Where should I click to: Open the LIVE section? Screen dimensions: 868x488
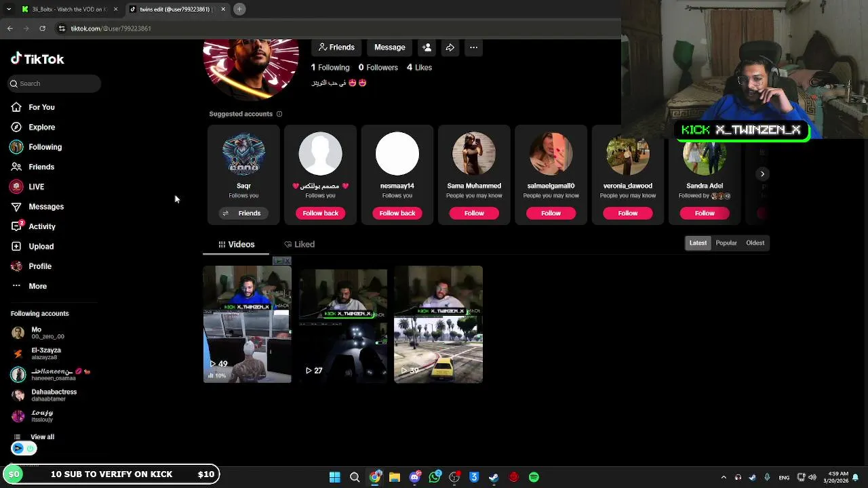coord(27,186)
